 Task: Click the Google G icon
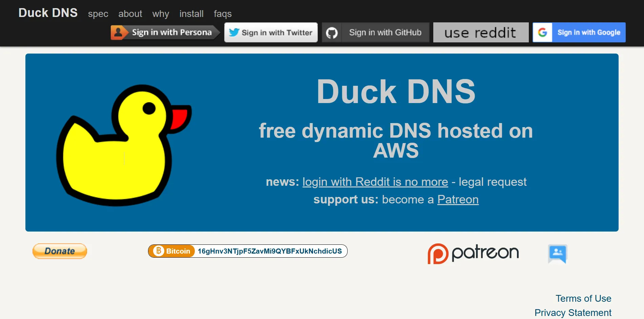[542, 32]
